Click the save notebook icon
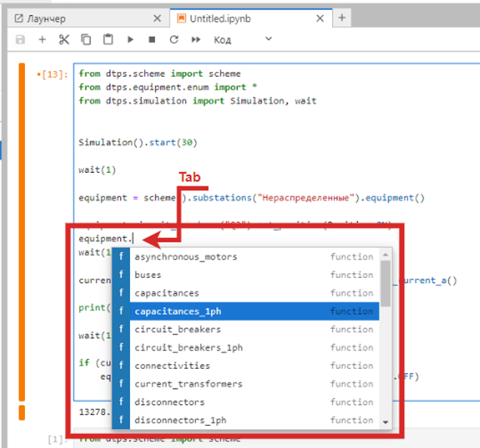 [x=20, y=39]
